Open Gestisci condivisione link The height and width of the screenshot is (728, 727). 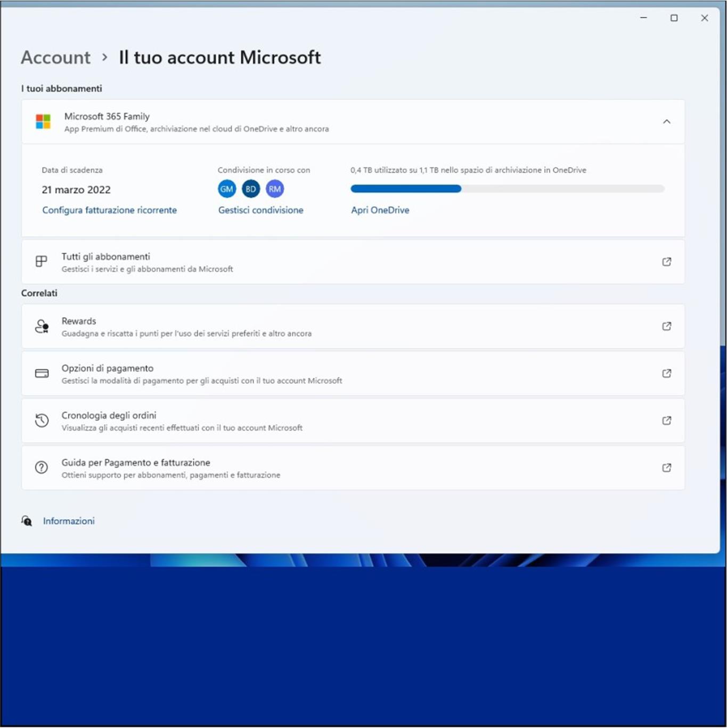pos(260,210)
